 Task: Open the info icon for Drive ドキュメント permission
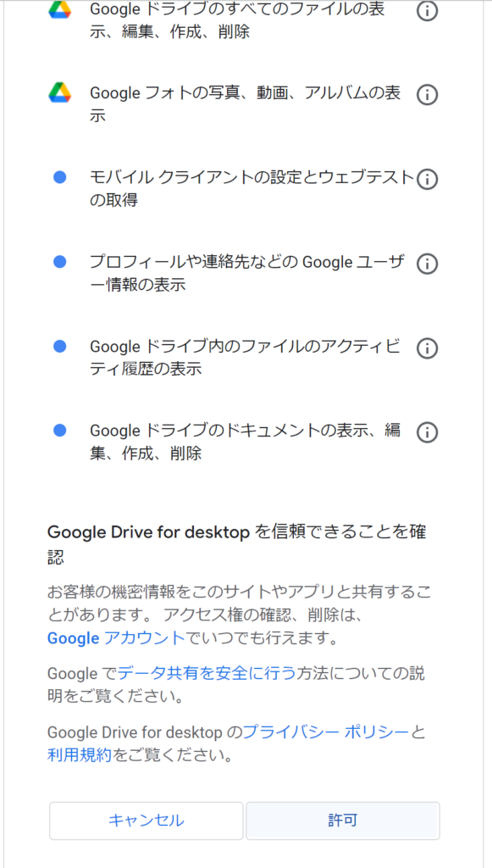pos(428,432)
